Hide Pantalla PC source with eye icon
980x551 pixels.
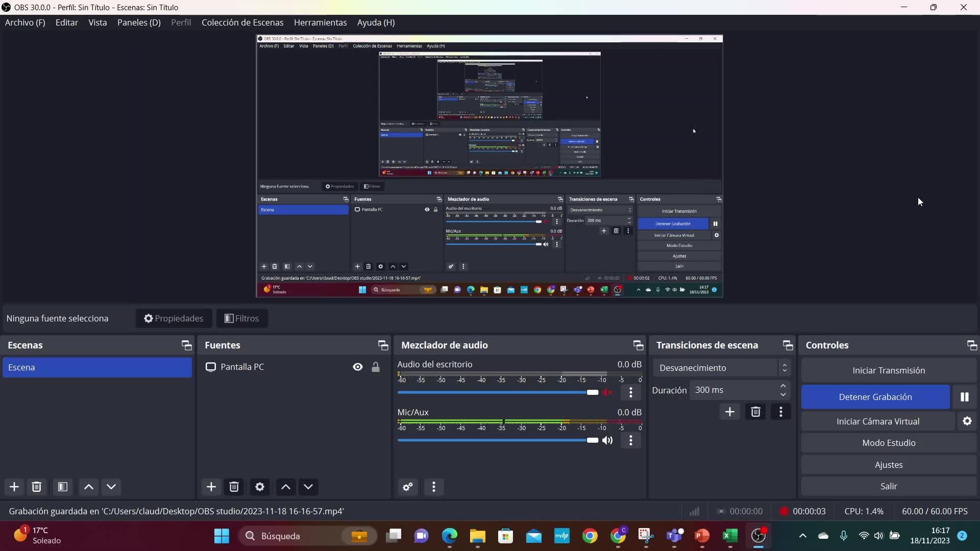(x=357, y=367)
